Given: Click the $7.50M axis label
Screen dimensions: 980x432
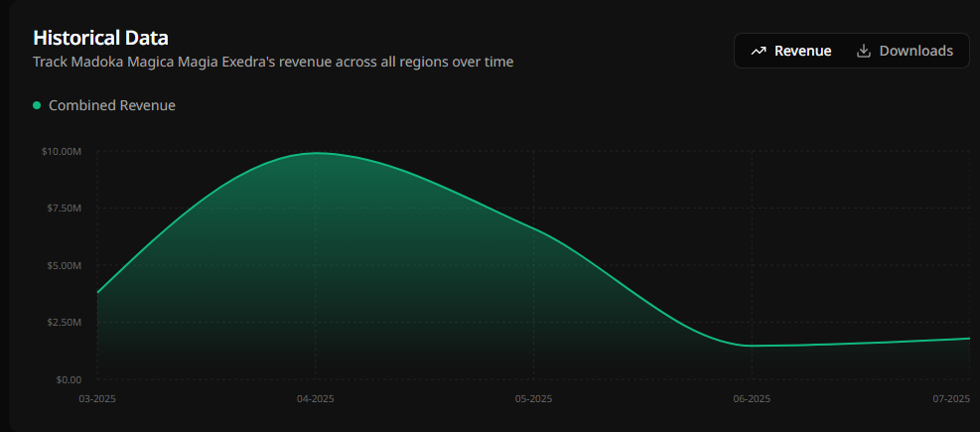Looking at the screenshot, I should pyautogui.click(x=64, y=209).
